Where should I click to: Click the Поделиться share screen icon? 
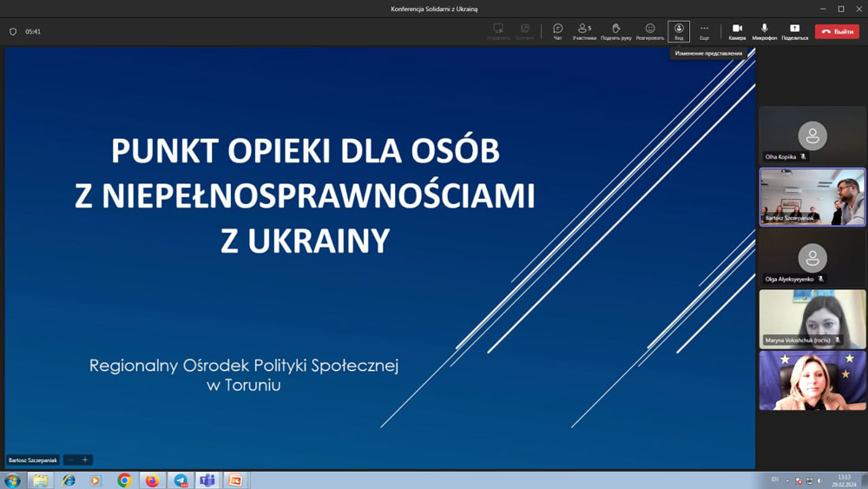[x=794, y=31]
